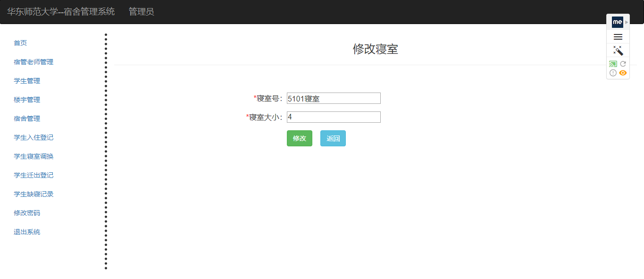Screen dimensions: 644x279
Task: Click the green 修改 button
Action: (300, 138)
